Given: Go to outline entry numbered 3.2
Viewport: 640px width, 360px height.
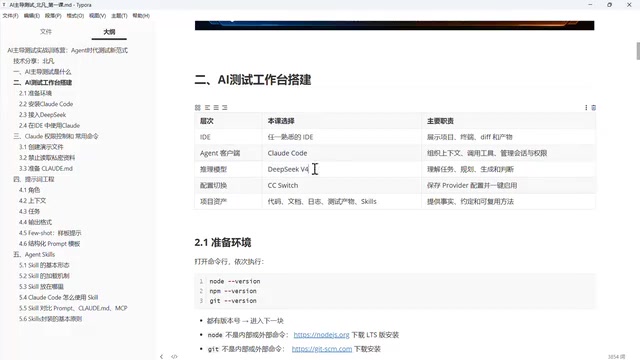Looking at the screenshot, I should pos(47,158).
